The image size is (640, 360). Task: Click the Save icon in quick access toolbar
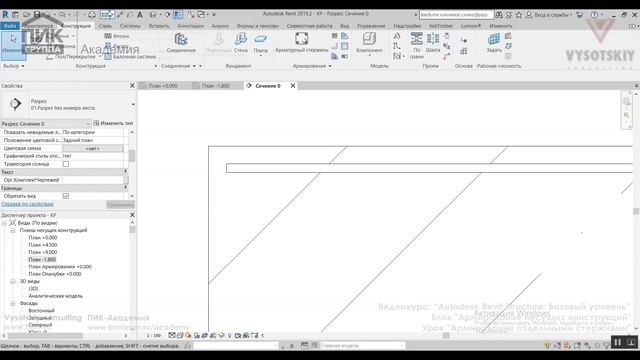(37, 14)
